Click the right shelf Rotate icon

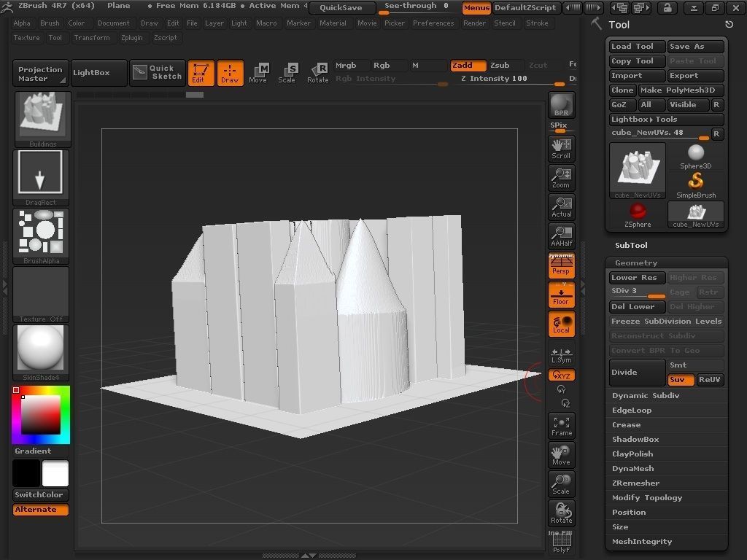(x=561, y=513)
